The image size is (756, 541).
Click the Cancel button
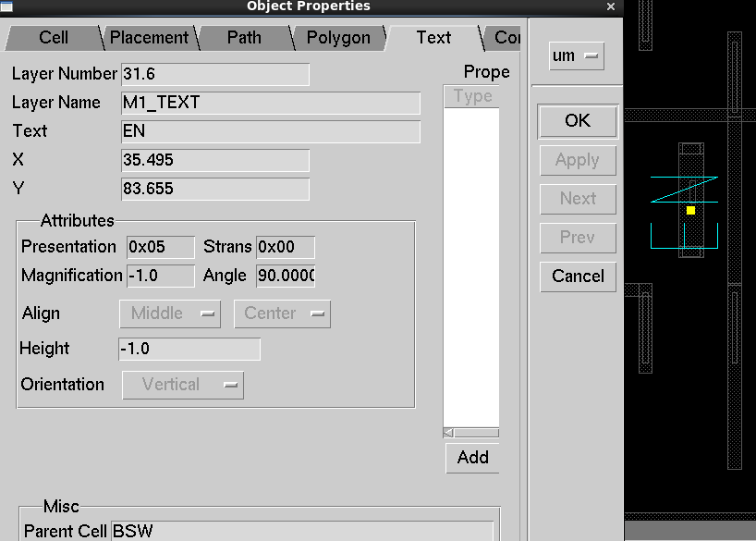click(x=578, y=276)
